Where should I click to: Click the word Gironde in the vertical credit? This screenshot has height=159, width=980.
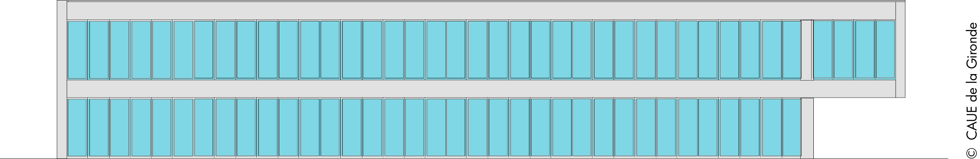coord(972,44)
